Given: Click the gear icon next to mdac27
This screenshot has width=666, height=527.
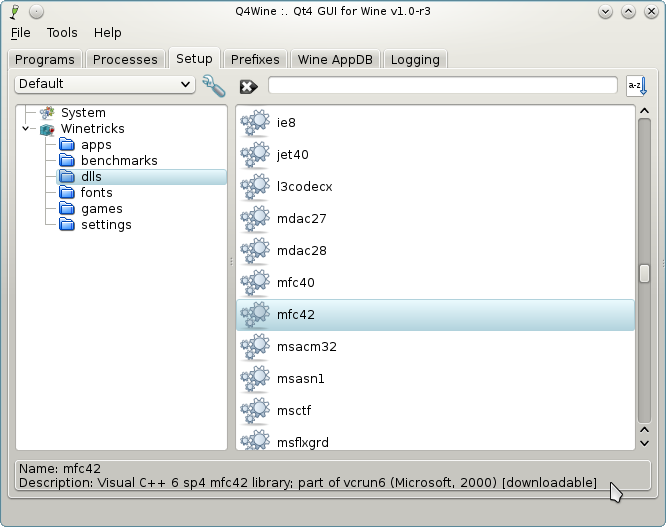Looking at the screenshot, I should (256, 219).
